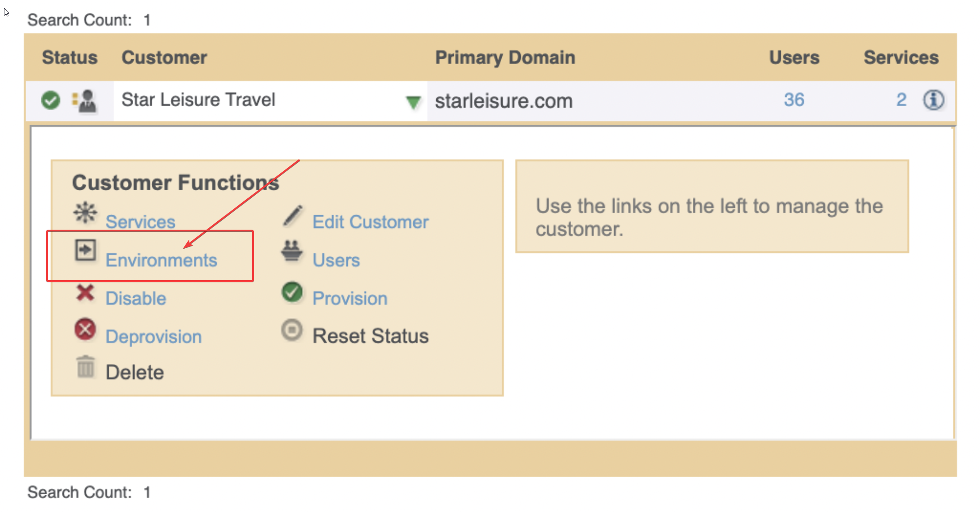Click the Users group icon
Image resolution: width=980 pixels, height=512 pixels.
292,252
